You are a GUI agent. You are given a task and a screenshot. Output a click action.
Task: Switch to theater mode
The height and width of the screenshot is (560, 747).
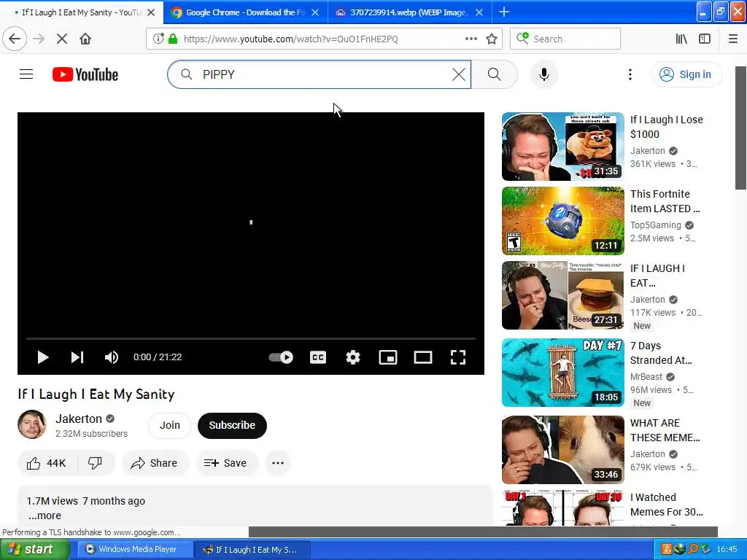click(x=423, y=357)
